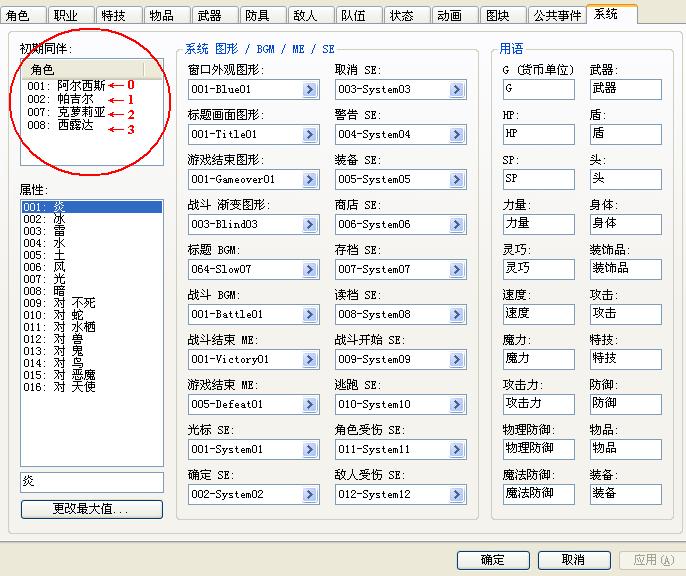Select element 012: 对 兽
This screenshot has width=686, height=576.
point(92,339)
